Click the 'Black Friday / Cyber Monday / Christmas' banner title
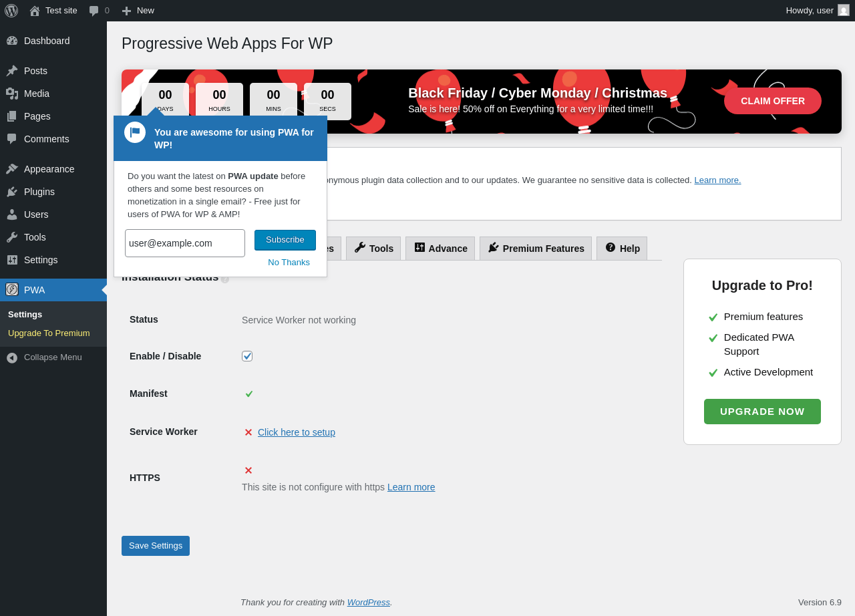 tap(538, 93)
